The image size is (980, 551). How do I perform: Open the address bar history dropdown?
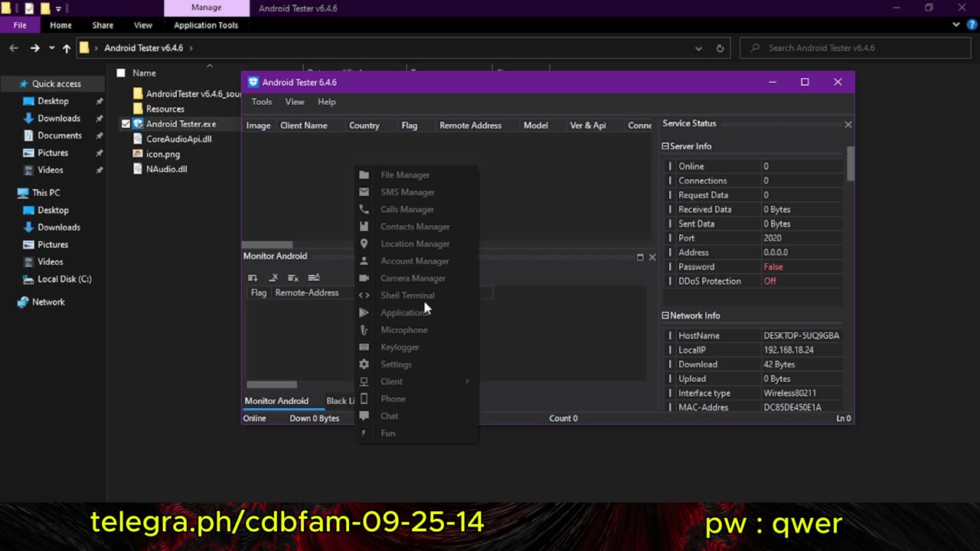[698, 48]
